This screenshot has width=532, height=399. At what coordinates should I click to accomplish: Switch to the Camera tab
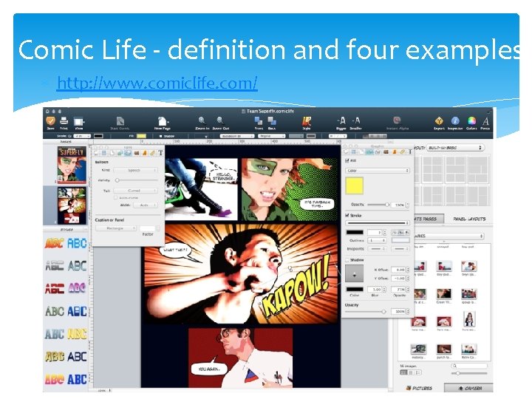pyautogui.click(x=468, y=388)
